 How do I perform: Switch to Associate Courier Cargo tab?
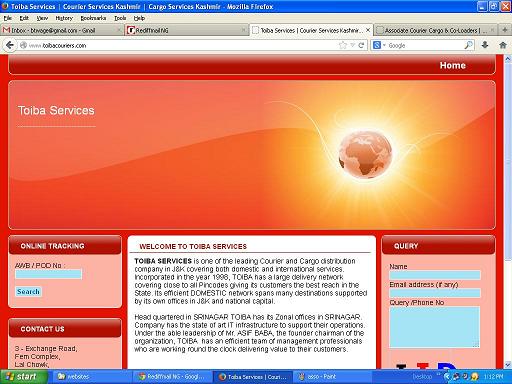432,30
